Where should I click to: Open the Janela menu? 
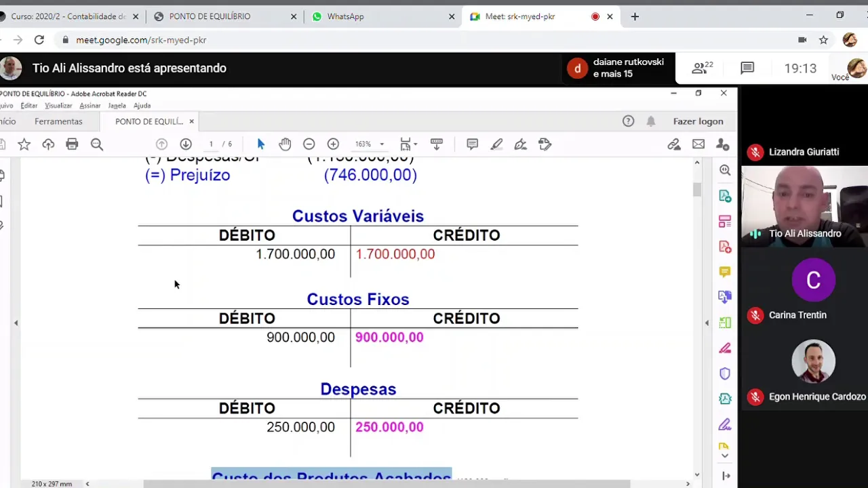point(117,106)
